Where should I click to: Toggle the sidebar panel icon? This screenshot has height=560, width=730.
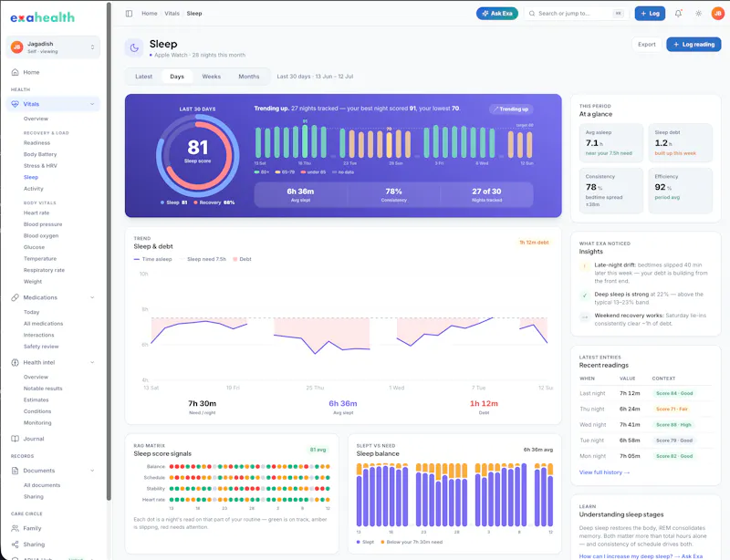[129, 14]
